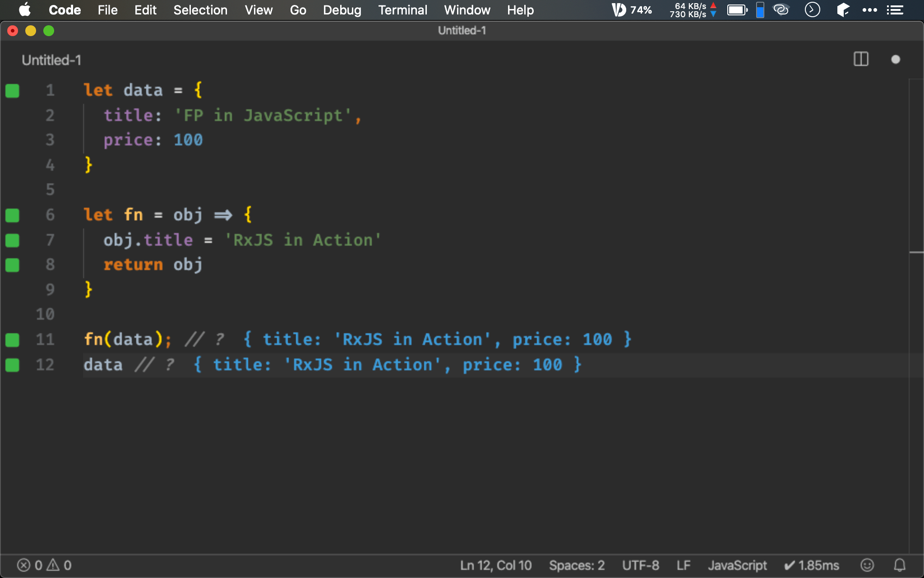The height and width of the screenshot is (578, 924).
Task: Click the unsaved changes dot indicator
Action: [896, 60]
